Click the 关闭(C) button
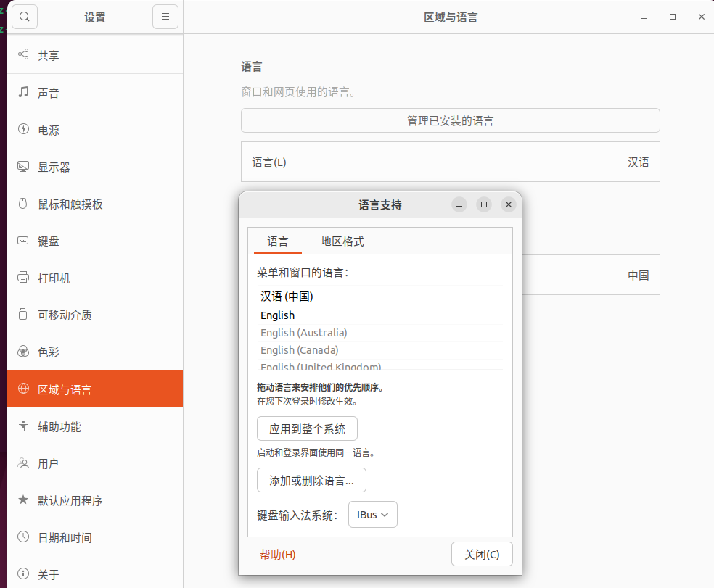 tap(482, 555)
